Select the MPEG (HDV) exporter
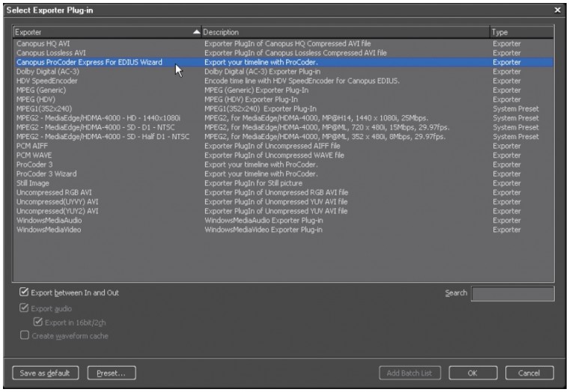Image resolution: width=569 pixels, height=392 pixels. coord(283,99)
